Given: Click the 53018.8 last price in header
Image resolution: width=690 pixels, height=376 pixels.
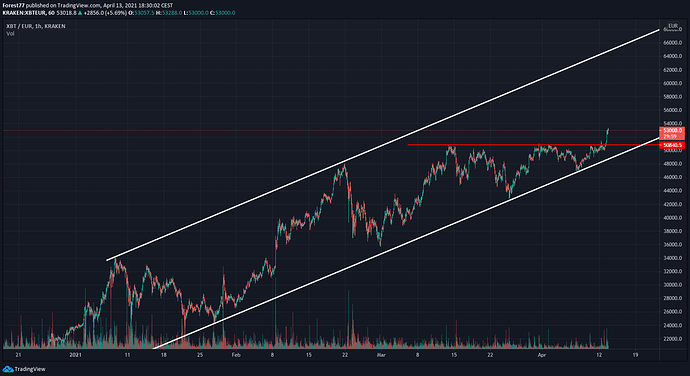Looking at the screenshot, I should coord(67,13).
